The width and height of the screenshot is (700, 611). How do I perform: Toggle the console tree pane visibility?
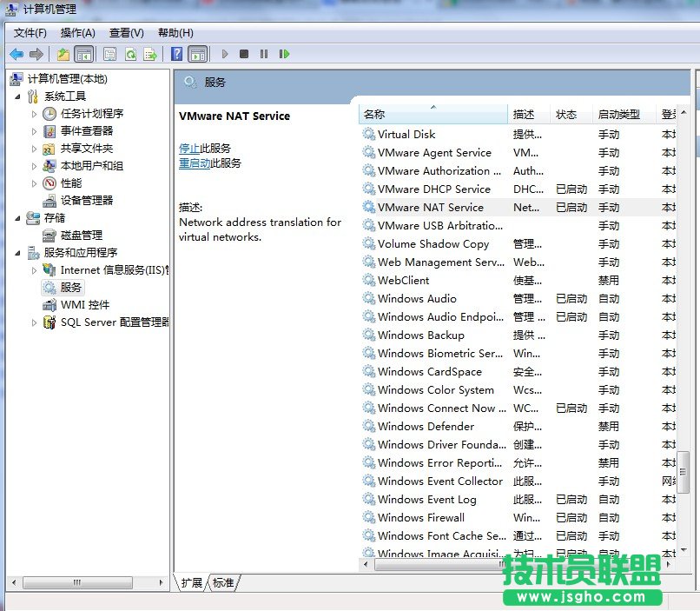[x=83, y=53]
